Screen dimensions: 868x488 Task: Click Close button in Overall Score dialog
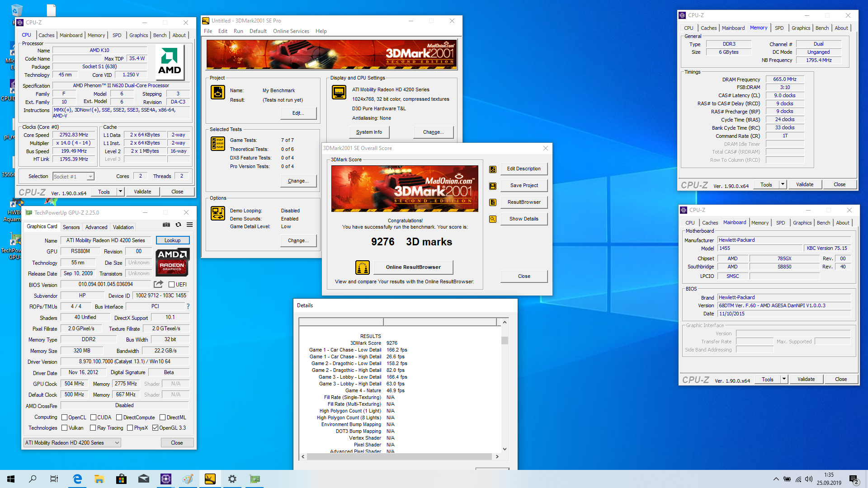point(524,276)
